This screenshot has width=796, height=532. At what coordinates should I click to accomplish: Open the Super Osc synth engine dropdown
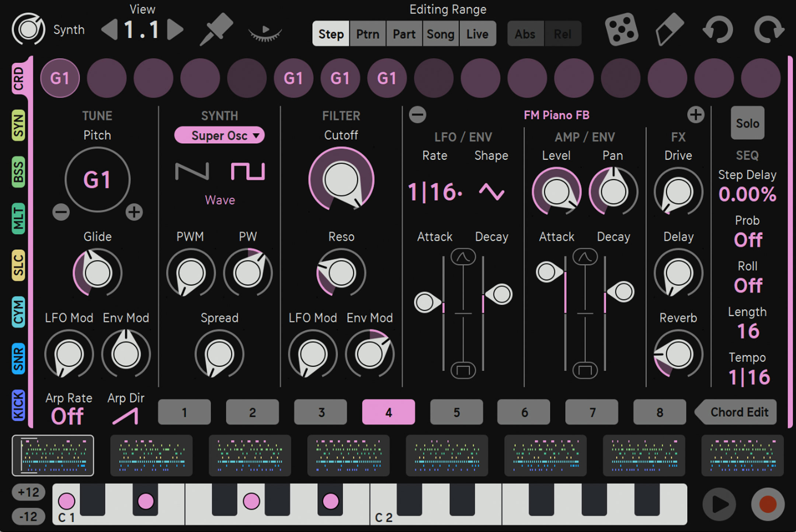(219, 136)
